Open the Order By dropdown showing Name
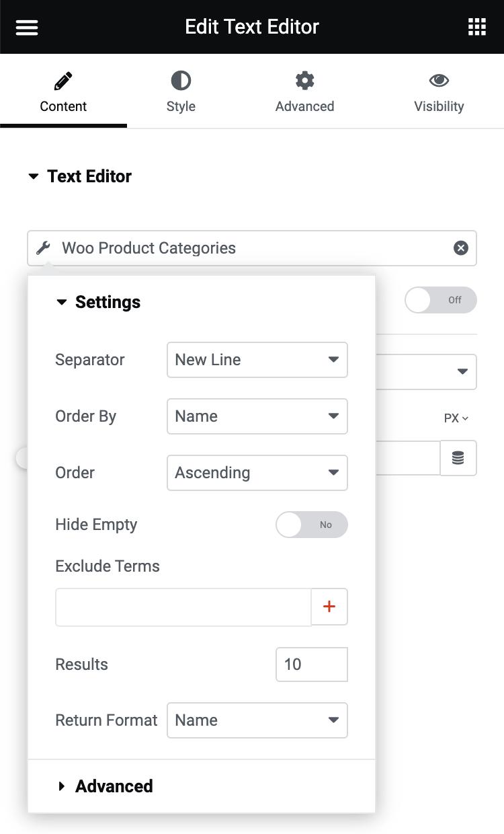 tap(257, 416)
